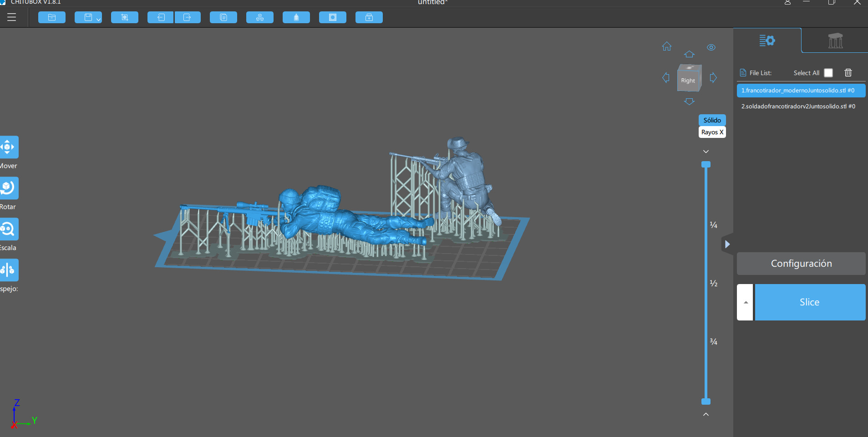
Task: Switch to Sólido render mode
Action: click(x=712, y=120)
